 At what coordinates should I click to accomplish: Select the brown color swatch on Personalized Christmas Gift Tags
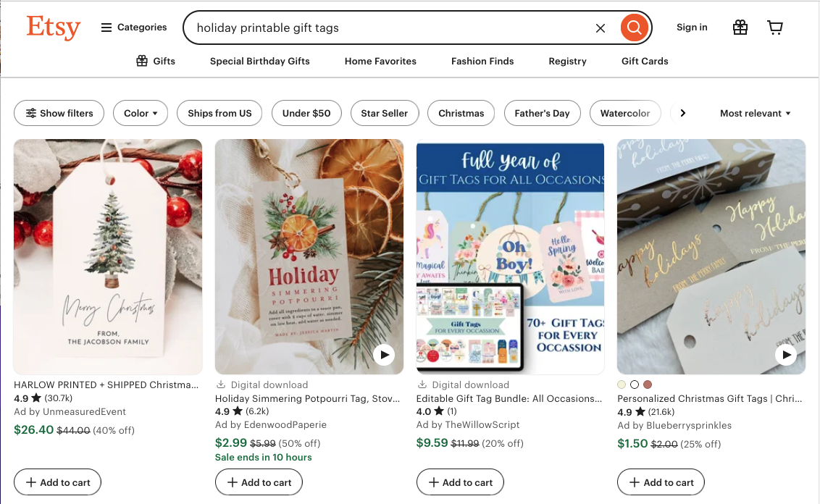(647, 385)
